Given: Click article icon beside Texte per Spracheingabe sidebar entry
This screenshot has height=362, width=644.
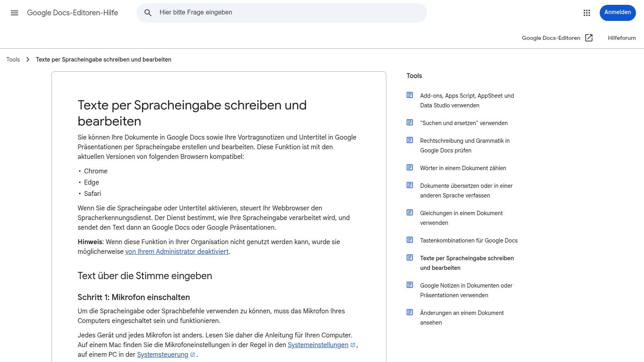Looking at the screenshot, I should pos(410,257).
